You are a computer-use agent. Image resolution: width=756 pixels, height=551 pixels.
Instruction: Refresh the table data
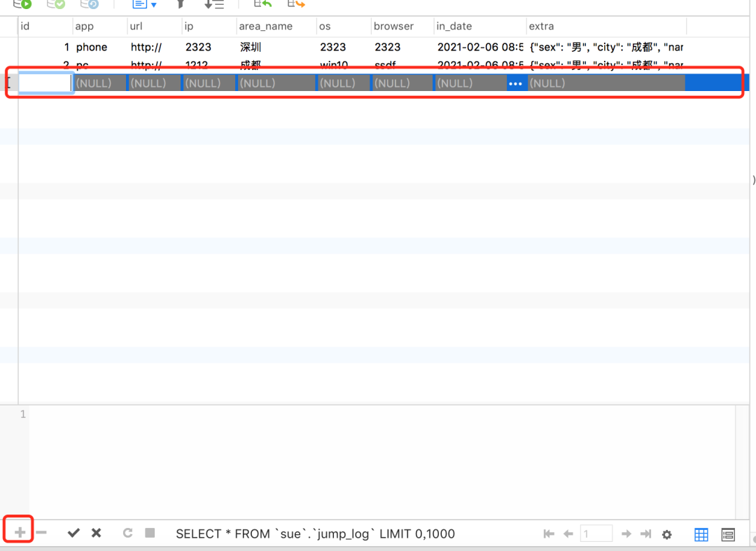coord(128,533)
